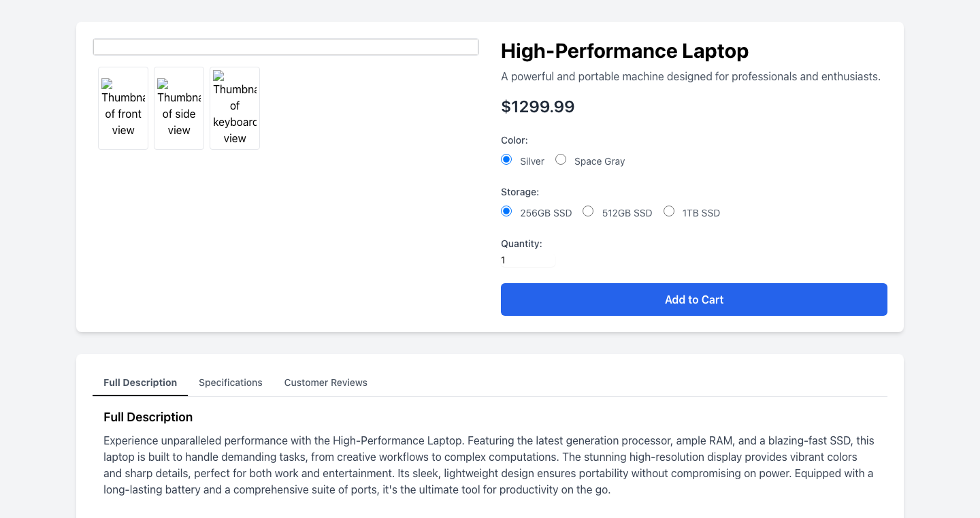The height and width of the screenshot is (518, 980).
Task: Select the 256GB SSD storage option
Action: pos(506,211)
